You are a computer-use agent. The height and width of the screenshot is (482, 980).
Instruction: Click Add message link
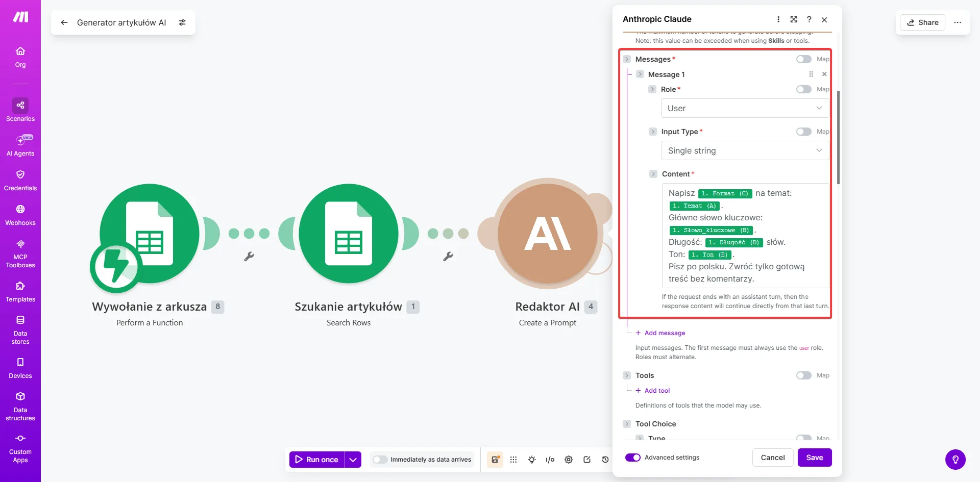click(660, 333)
